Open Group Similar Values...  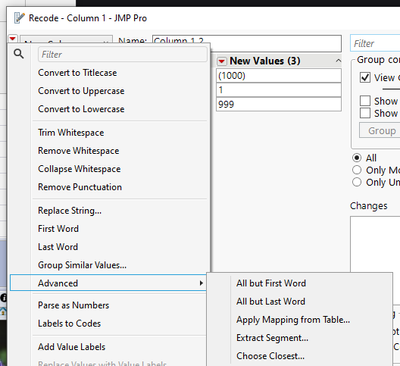[x=82, y=265]
